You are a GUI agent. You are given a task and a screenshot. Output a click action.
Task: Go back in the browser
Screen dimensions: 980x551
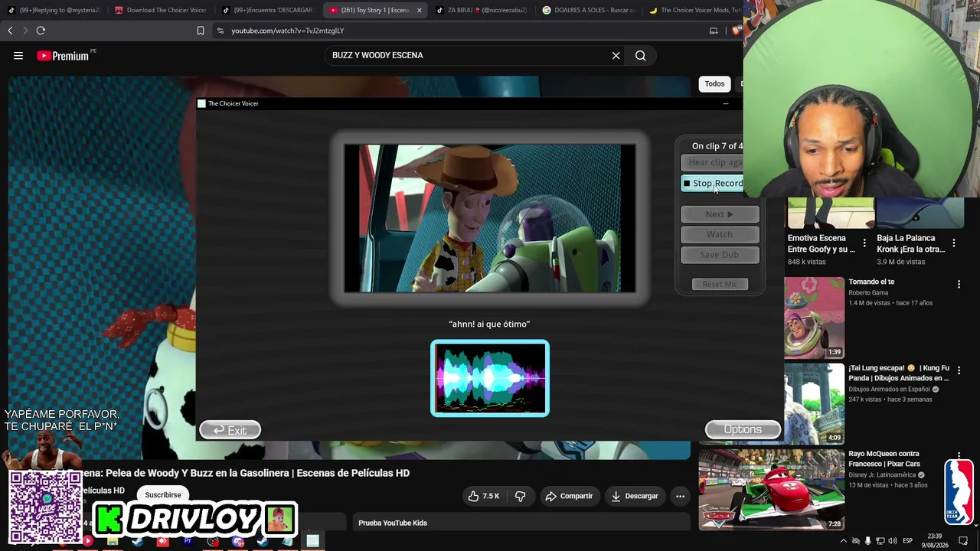(x=10, y=31)
